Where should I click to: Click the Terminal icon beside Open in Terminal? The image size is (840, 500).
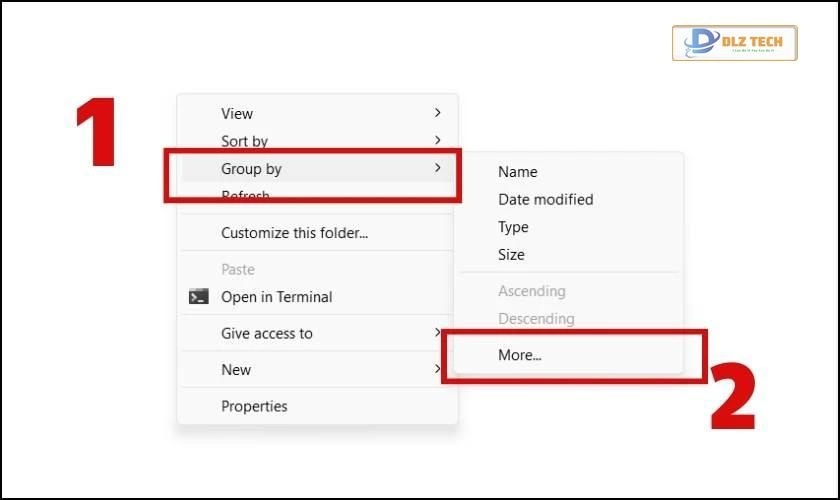pos(199,297)
